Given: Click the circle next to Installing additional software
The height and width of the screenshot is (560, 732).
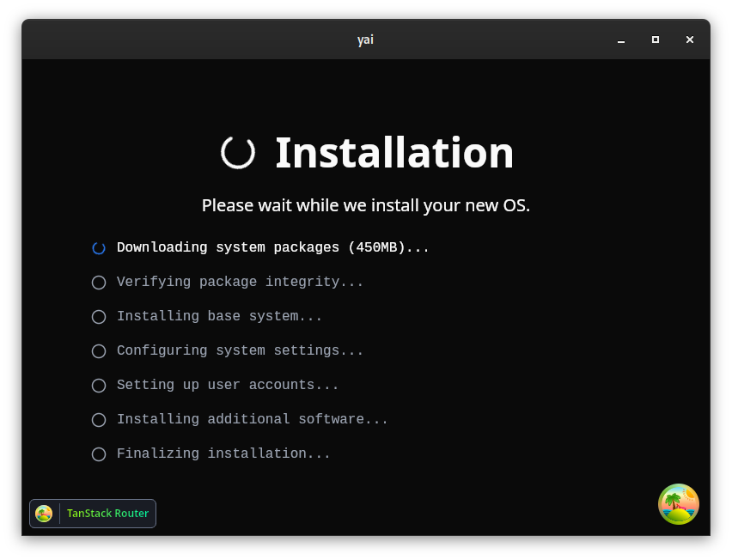Looking at the screenshot, I should pos(99,420).
